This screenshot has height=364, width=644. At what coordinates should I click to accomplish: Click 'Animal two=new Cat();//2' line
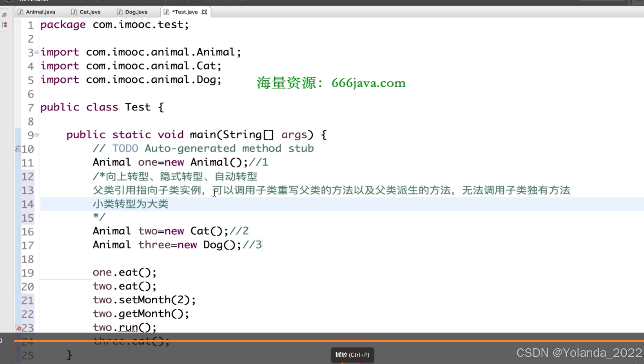(x=171, y=231)
